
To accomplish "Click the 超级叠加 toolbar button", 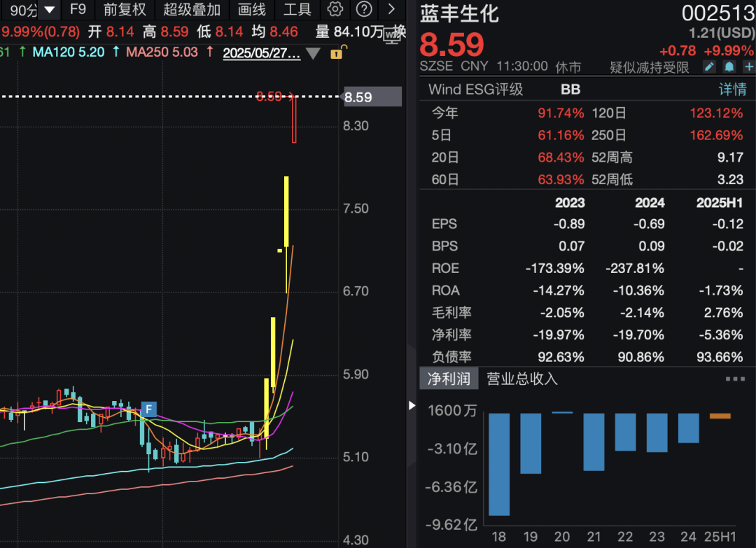I will pyautogui.click(x=192, y=10).
